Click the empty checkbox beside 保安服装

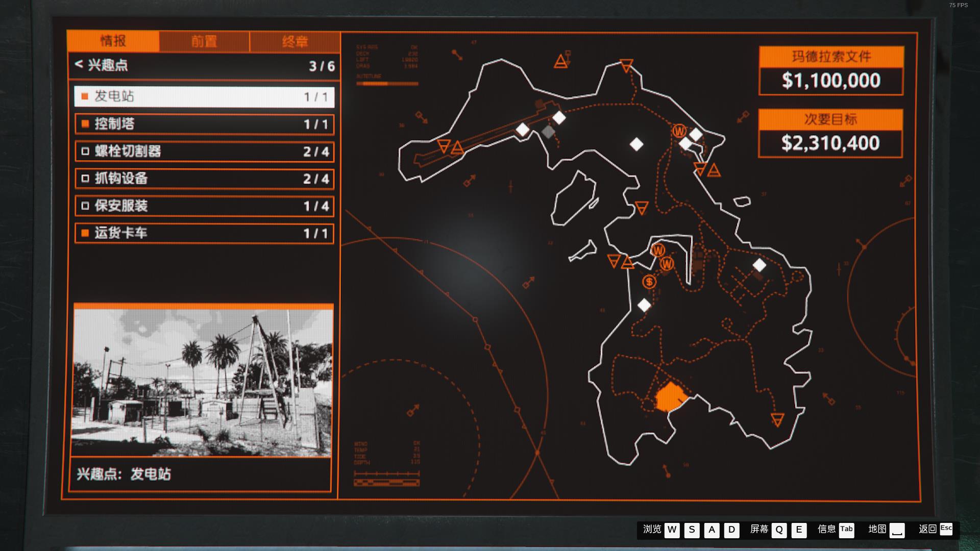click(85, 206)
